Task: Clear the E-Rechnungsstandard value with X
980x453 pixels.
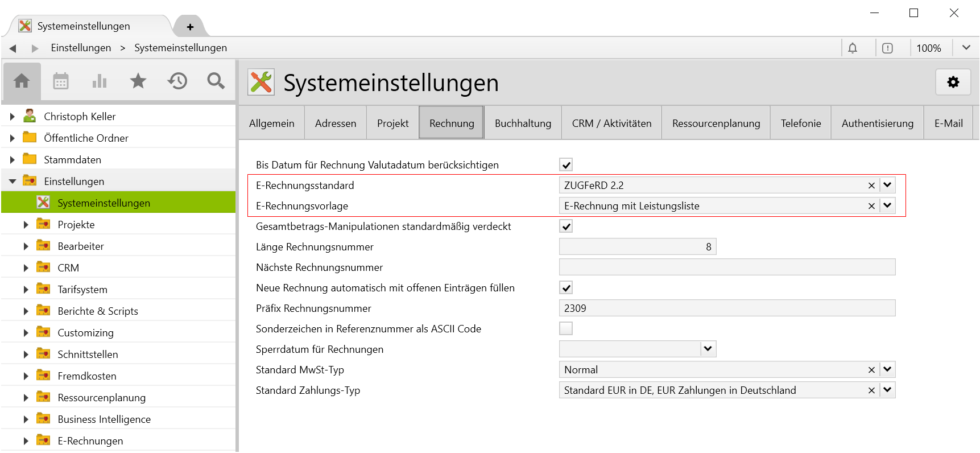Action: pyautogui.click(x=871, y=186)
